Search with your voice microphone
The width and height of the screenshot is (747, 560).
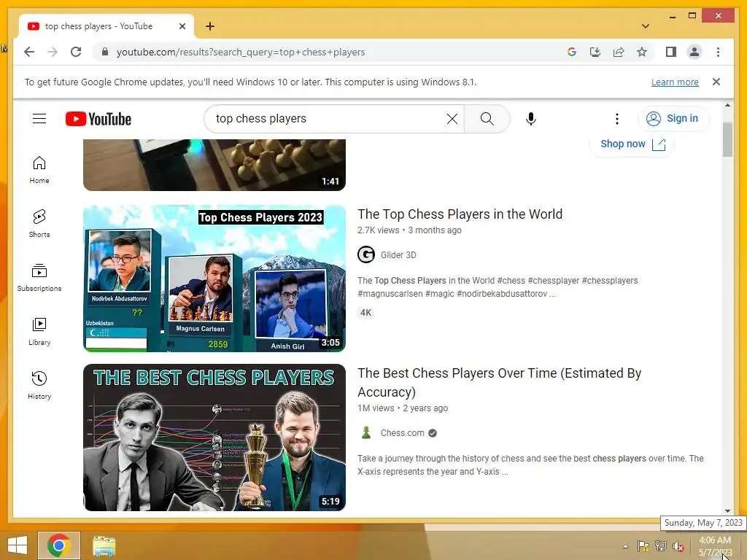coord(531,119)
